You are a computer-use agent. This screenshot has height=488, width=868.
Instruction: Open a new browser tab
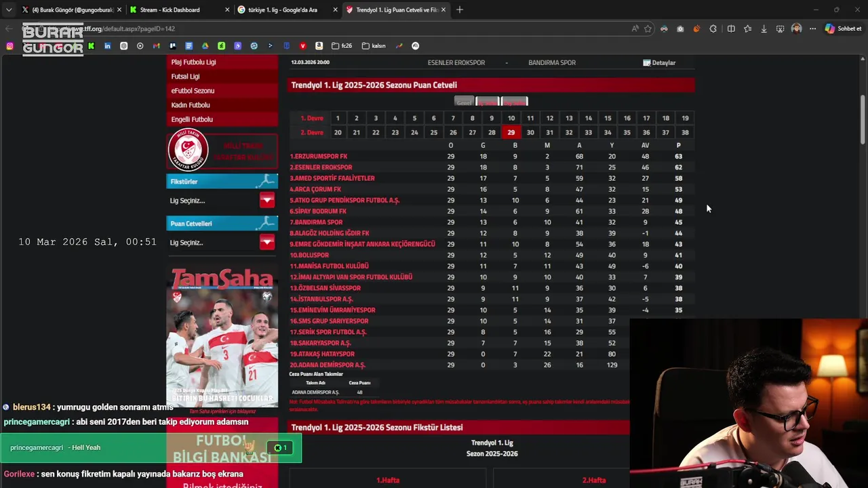pos(460,9)
